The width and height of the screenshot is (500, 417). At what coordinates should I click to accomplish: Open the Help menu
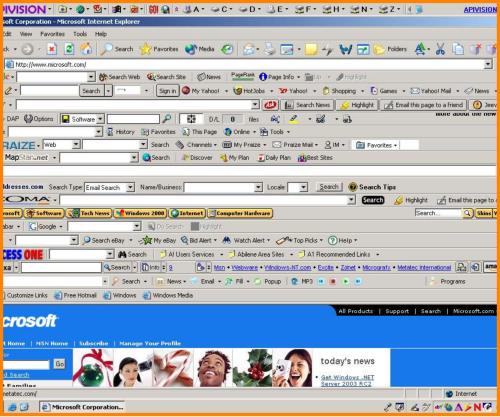(x=101, y=34)
